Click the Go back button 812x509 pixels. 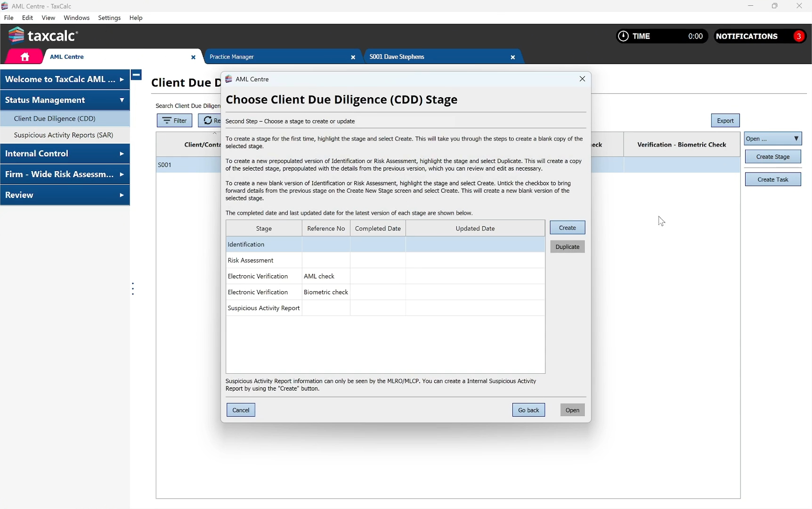[x=528, y=410]
